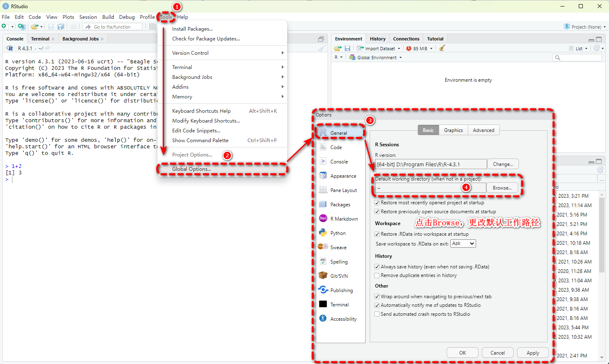Open Accessibility settings in Options
The width and height of the screenshot is (609, 364).
(340, 319)
